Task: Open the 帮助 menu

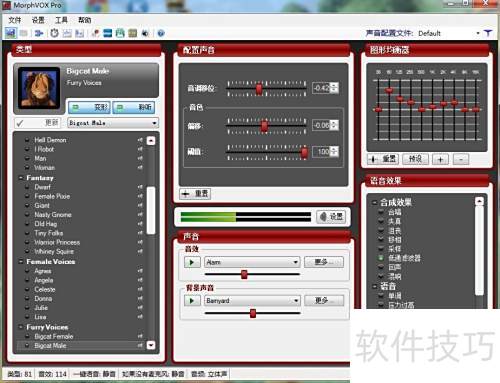Action: [84, 20]
